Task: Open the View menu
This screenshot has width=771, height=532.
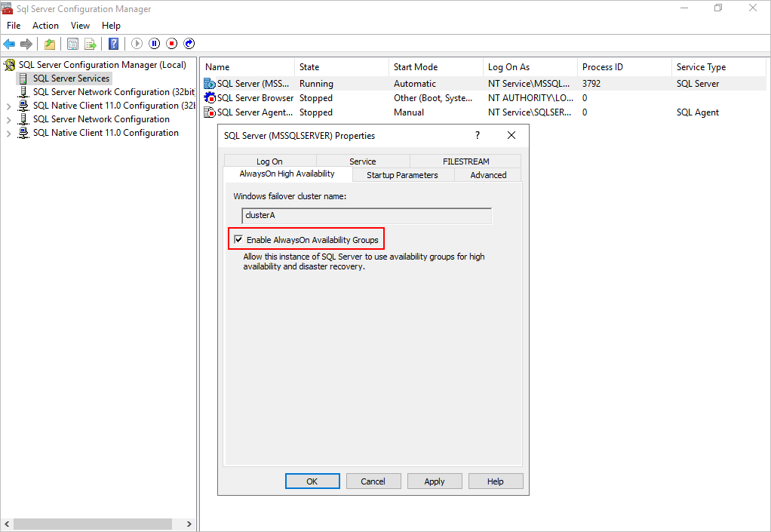Action: click(80, 26)
